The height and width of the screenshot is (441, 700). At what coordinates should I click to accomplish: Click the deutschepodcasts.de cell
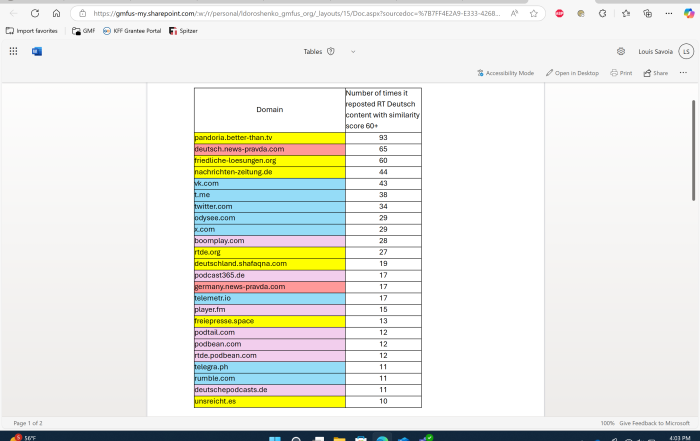[270, 390]
